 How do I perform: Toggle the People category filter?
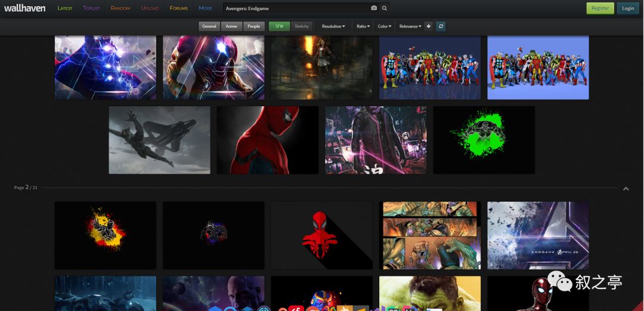point(254,26)
